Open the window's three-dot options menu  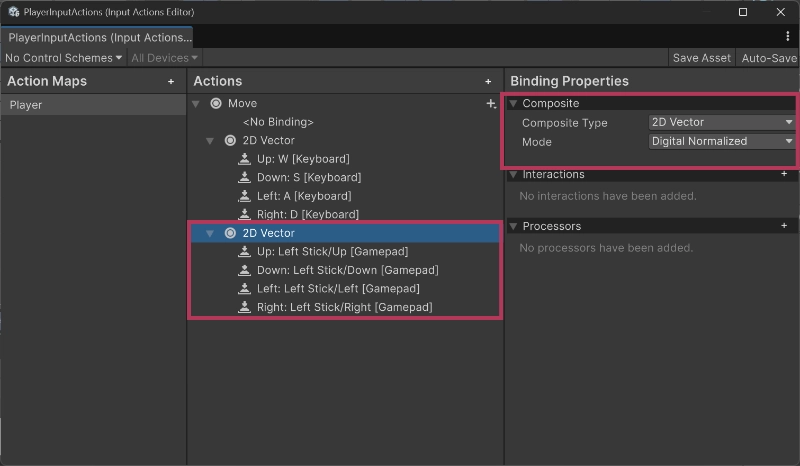pos(788,37)
